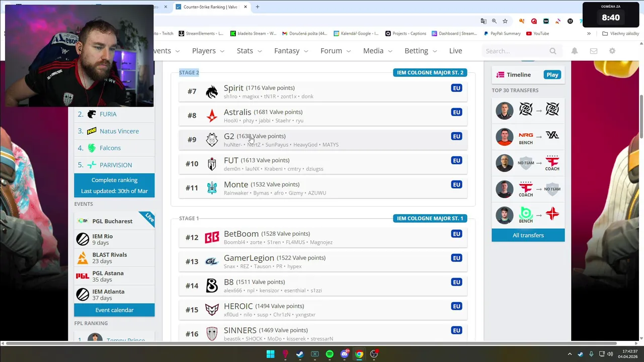Expand the Betting menu
Viewport: 644px width, 362px height.
pyautogui.click(x=421, y=51)
